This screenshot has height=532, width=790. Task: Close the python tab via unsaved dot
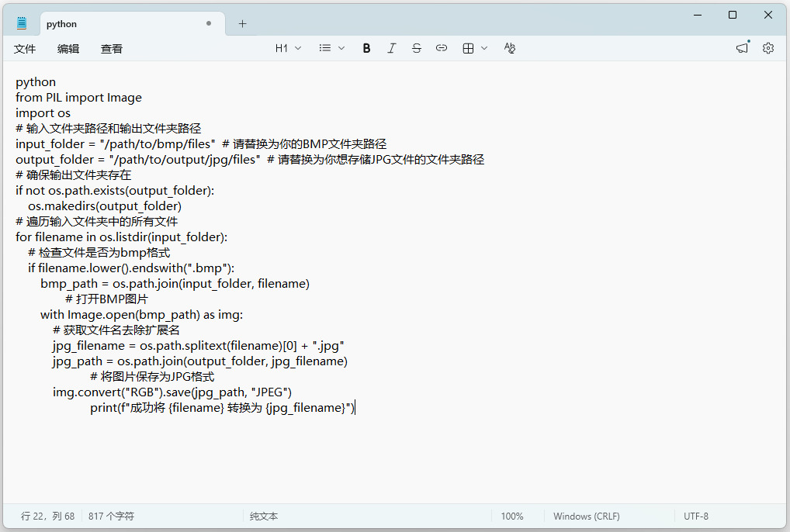click(x=209, y=23)
